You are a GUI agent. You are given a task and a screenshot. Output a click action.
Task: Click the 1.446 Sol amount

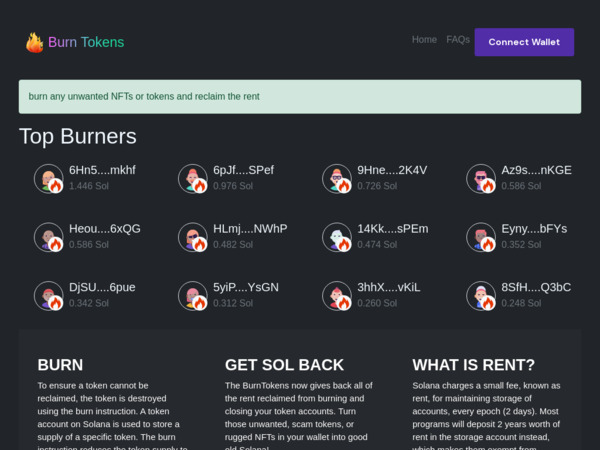(x=89, y=186)
